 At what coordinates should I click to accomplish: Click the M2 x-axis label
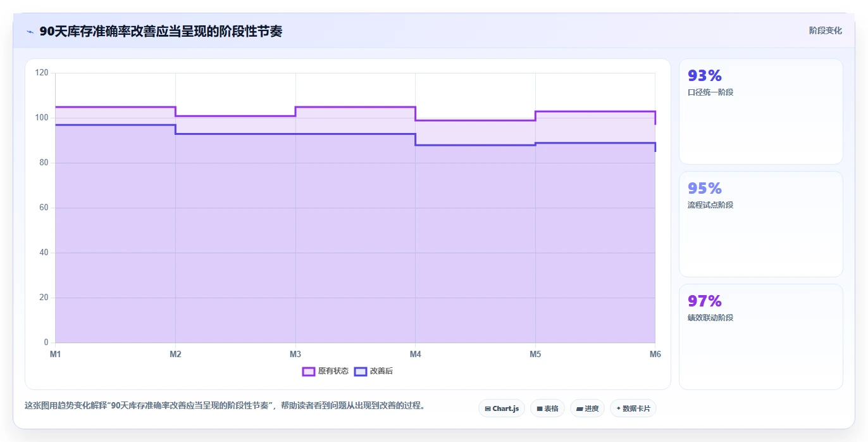(x=175, y=354)
